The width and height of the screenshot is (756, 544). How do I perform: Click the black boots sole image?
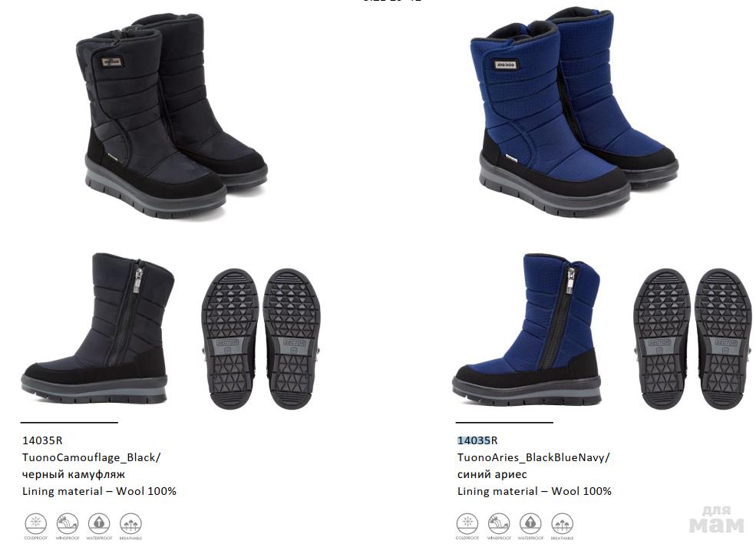click(x=261, y=338)
